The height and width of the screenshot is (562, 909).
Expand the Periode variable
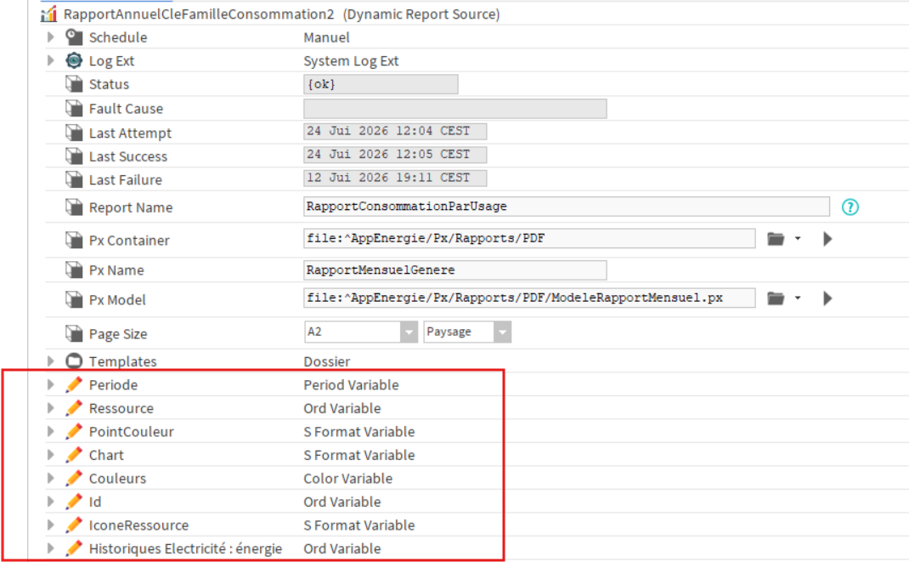[x=50, y=385]
